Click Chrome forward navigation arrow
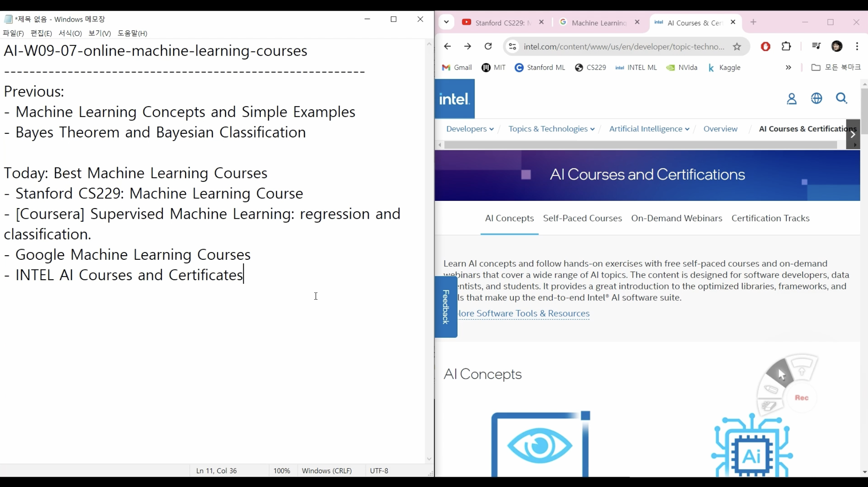This screenshot has width=868, height=487. tap(468, 46)
